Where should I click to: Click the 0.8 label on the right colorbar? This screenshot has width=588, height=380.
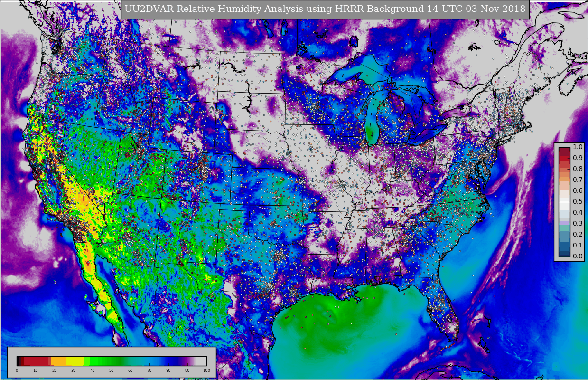[x=578, y=169]
